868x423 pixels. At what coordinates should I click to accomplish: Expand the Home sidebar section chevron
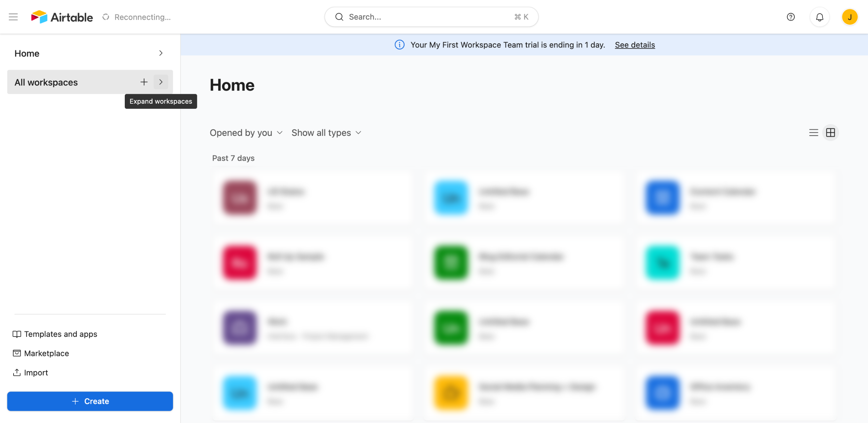161,53
